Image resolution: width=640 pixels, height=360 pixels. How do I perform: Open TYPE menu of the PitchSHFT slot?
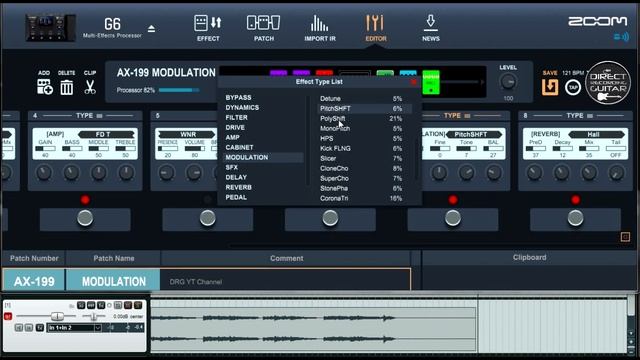[x=457, y=116]
